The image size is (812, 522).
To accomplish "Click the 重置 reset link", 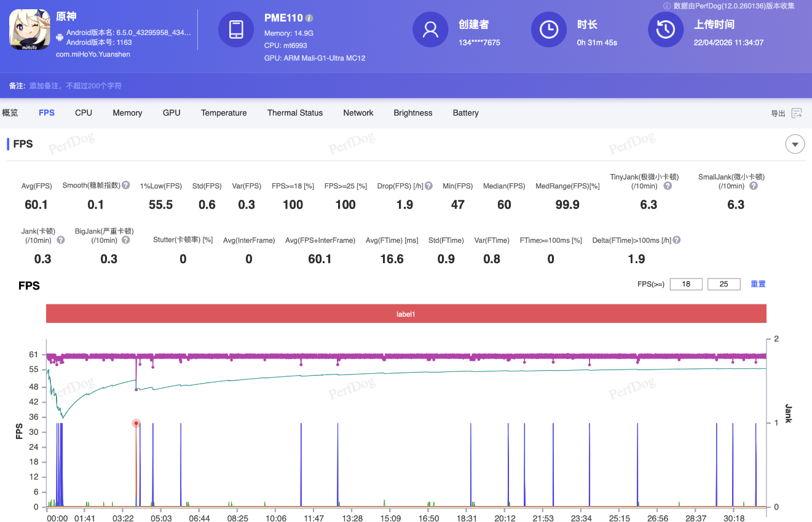I will (x=758, y=284).
